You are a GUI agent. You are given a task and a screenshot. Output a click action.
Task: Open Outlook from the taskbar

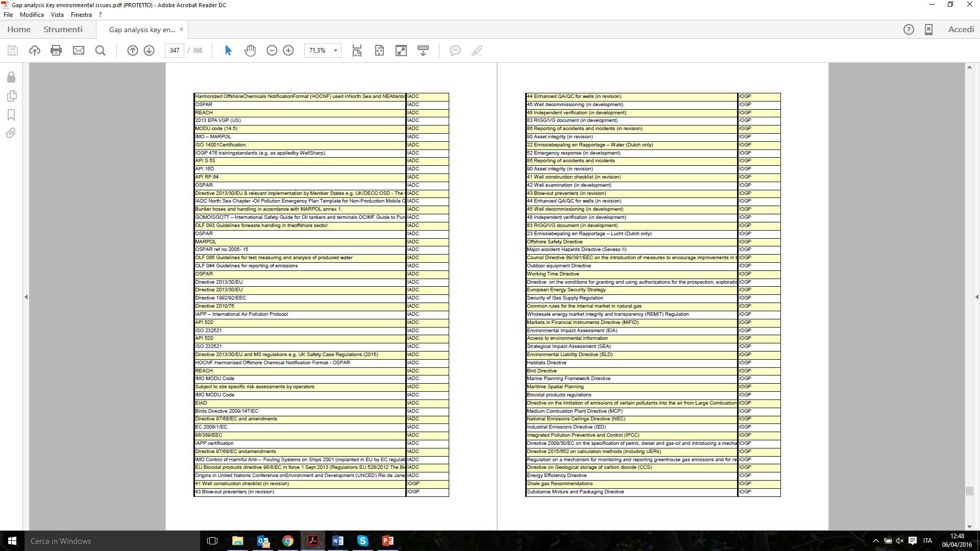click(263, 541)
